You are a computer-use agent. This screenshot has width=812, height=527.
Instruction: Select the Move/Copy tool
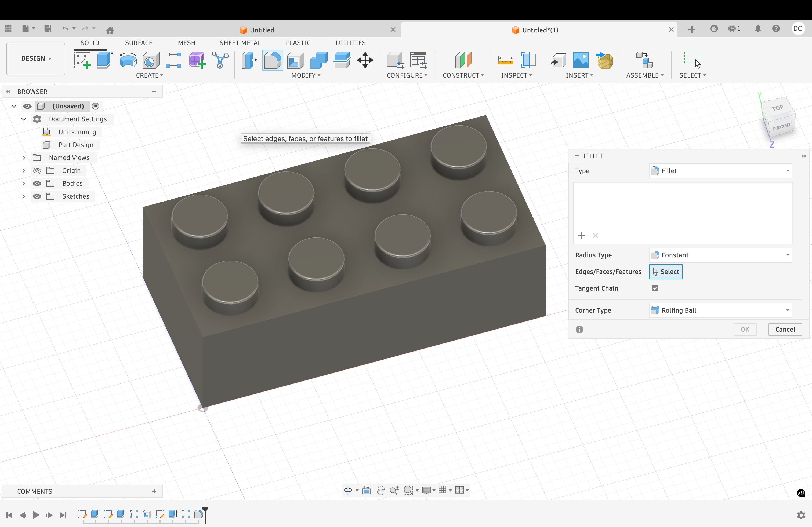(x=365, y=60)
